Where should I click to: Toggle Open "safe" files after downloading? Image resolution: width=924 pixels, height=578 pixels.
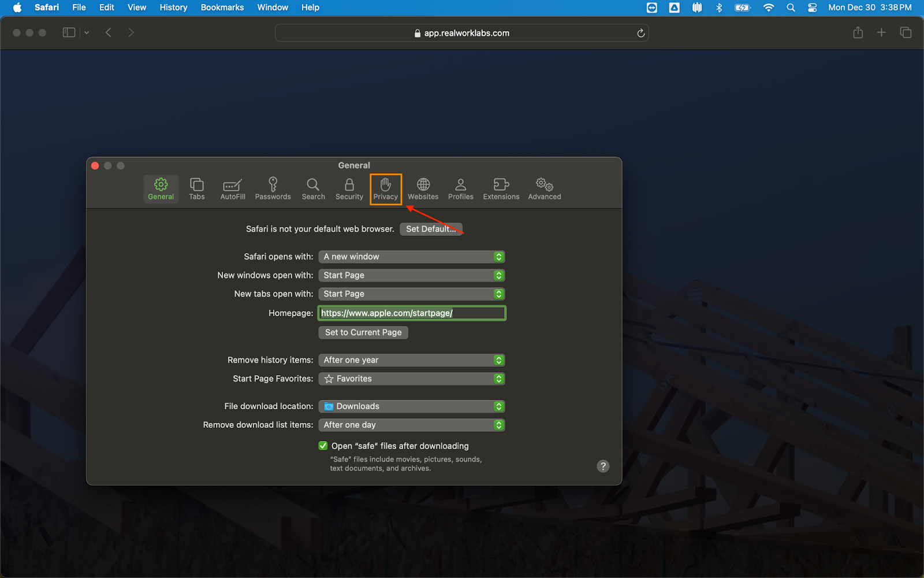323,446
